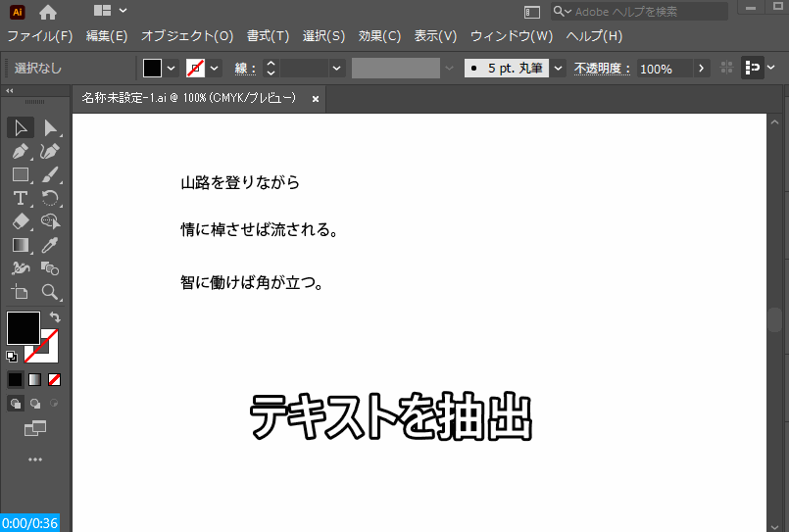Click the 不透明度 transparency link
The width and height of the screenshot is (789, 532).
pos(602,69)
